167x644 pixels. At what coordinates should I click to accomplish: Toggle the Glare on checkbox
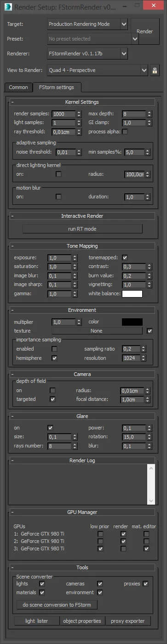point(51,428)
